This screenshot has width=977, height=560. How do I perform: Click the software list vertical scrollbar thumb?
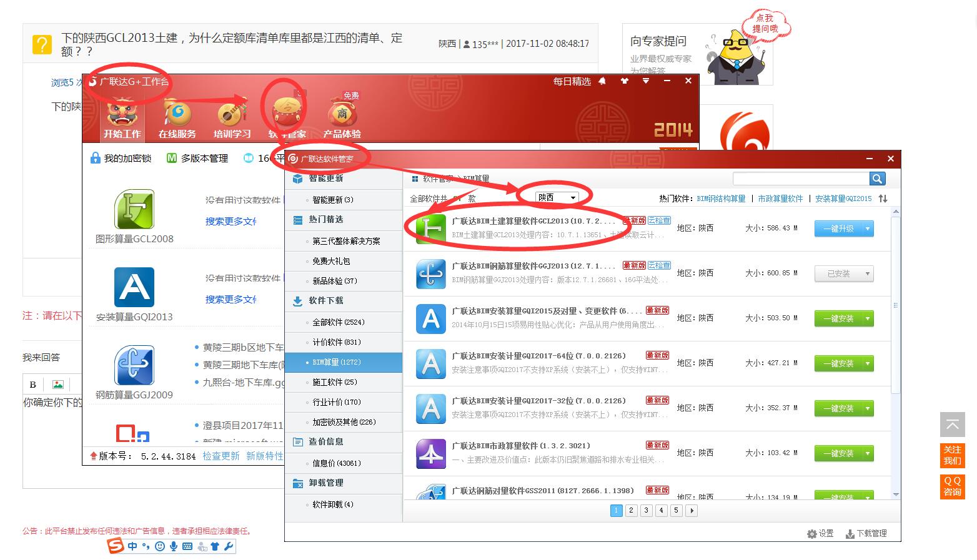pos(896,305)
